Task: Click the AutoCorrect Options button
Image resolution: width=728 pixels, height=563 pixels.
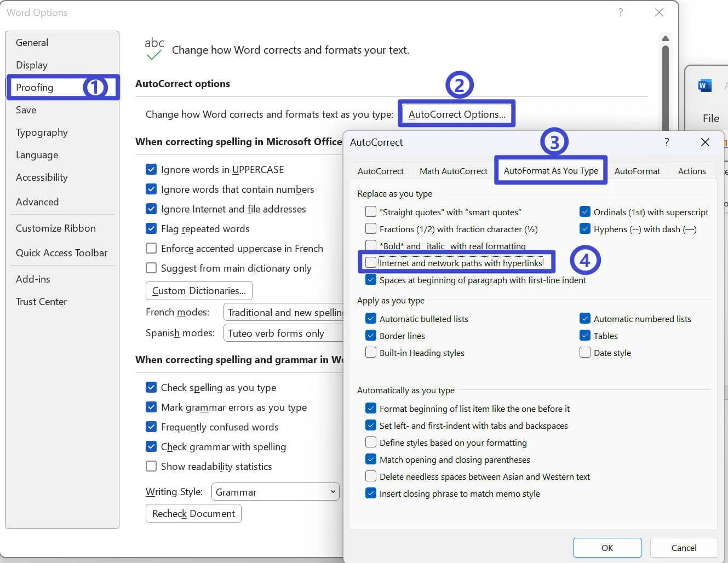Action: 456,114
